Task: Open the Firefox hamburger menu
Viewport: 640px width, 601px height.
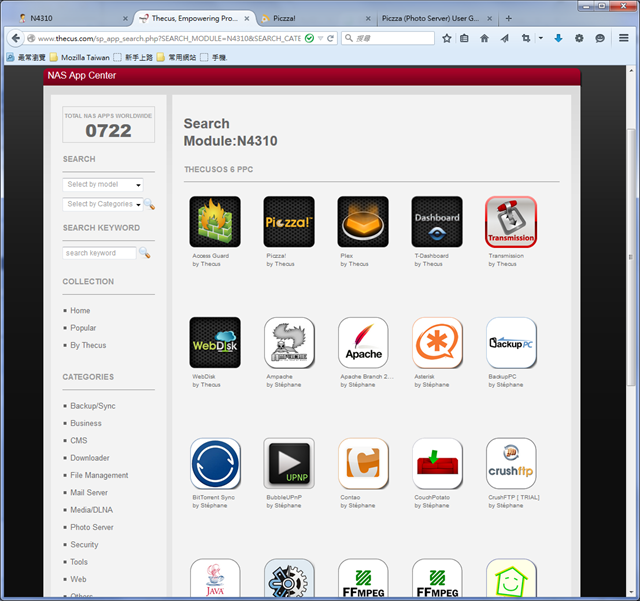Action: pyautogui.click(x=623, y=38)
